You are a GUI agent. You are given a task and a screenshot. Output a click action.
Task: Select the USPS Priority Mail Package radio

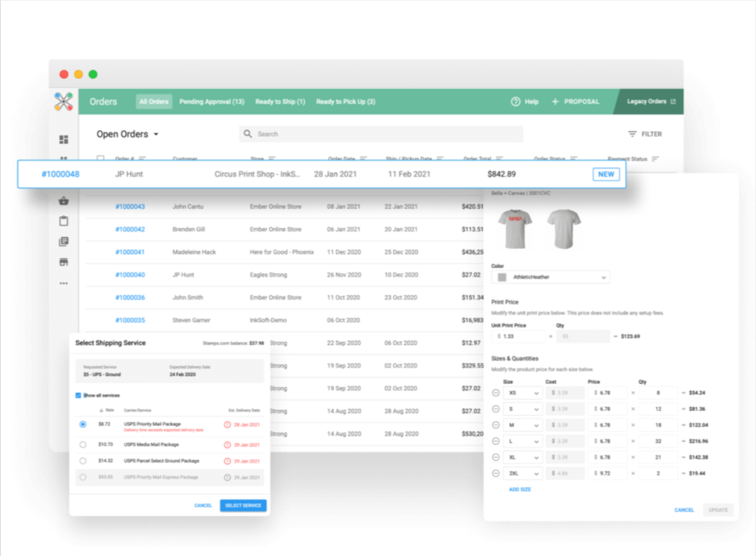pyautogui.click(x=82, y=424)
